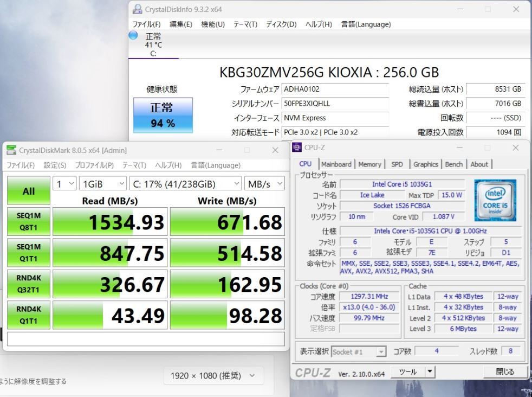
Task: Open ヘルプ(H) menu in CrystalDiskInfo
Action: tap(319, 24)
